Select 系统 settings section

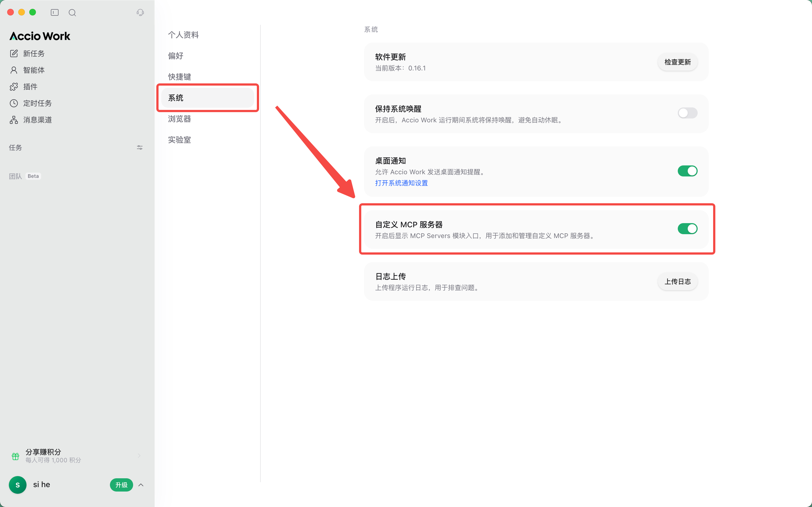tap(208, 98)
